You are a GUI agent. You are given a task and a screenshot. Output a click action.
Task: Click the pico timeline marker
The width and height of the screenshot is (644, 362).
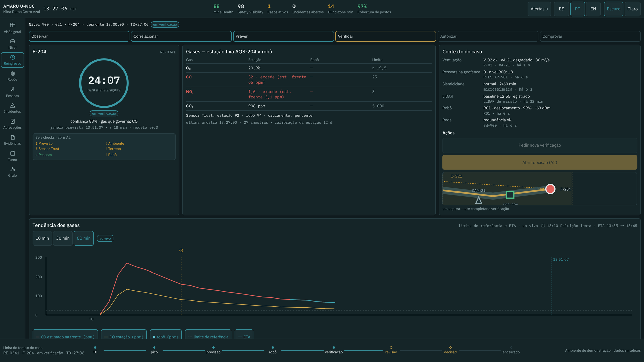pos(154,348)
